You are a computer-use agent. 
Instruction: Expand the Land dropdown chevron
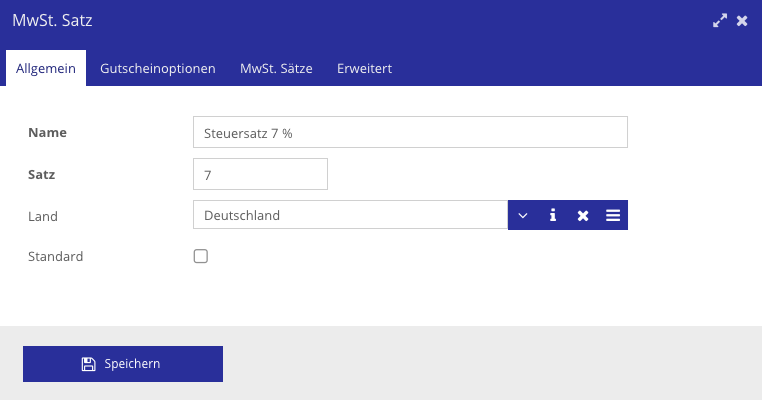click(523, 215)
